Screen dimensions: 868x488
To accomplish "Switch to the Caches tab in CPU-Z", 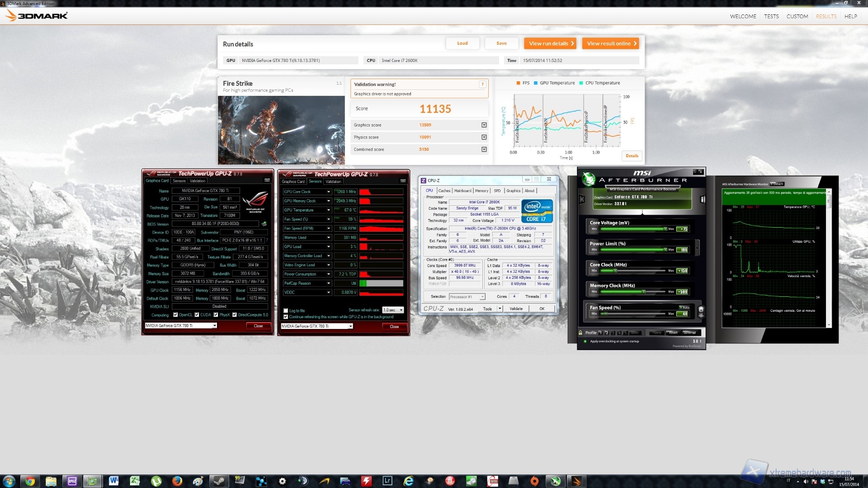I will tap(444, 190).
